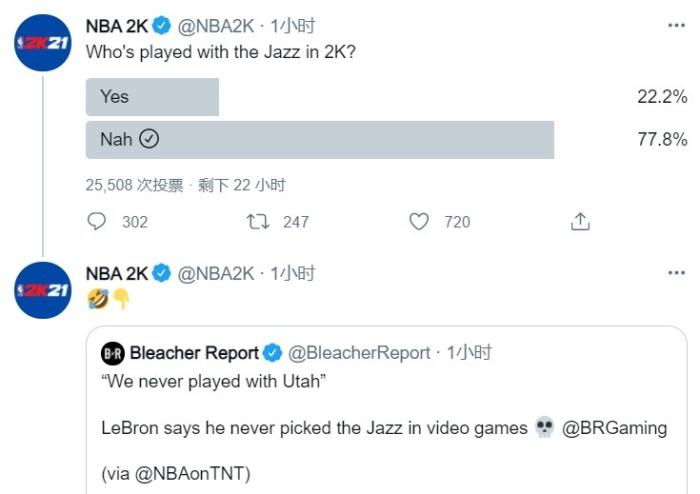Click the @BleacherReport handle in quoted tweet
Screen dimensions: 700x494
click(360, 353)
